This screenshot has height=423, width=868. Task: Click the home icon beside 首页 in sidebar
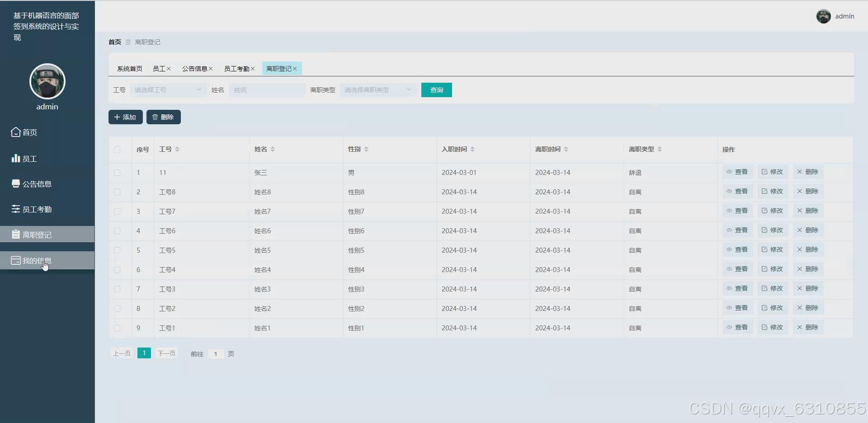click(16, 132)
